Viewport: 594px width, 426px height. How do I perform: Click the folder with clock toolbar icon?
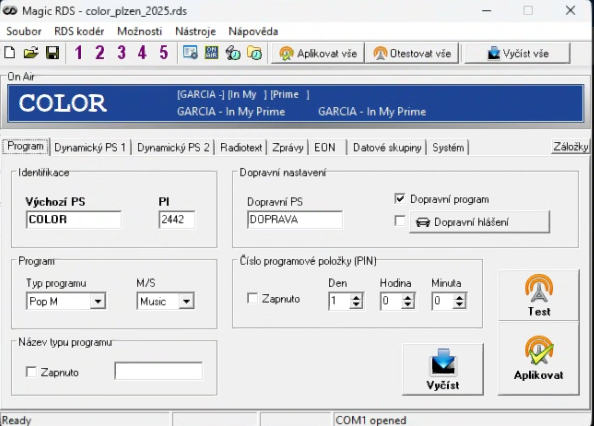[255, 53]
